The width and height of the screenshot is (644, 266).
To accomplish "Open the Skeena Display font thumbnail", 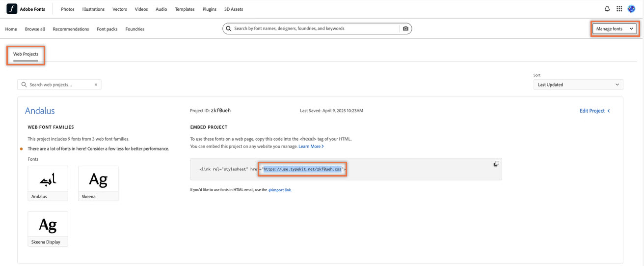I will [x=48, y=229].
